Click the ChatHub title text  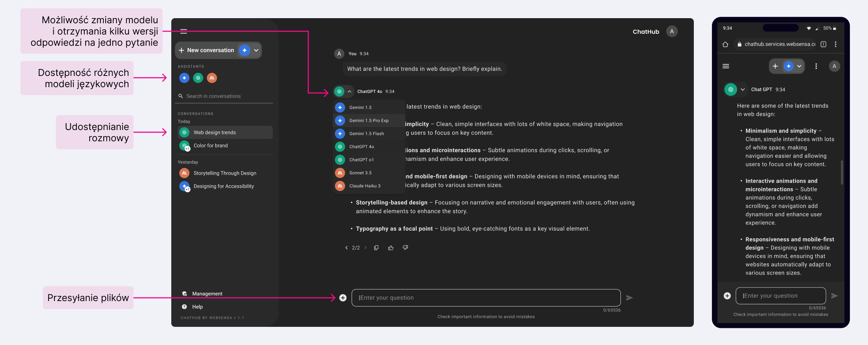(x=646, y=32)
